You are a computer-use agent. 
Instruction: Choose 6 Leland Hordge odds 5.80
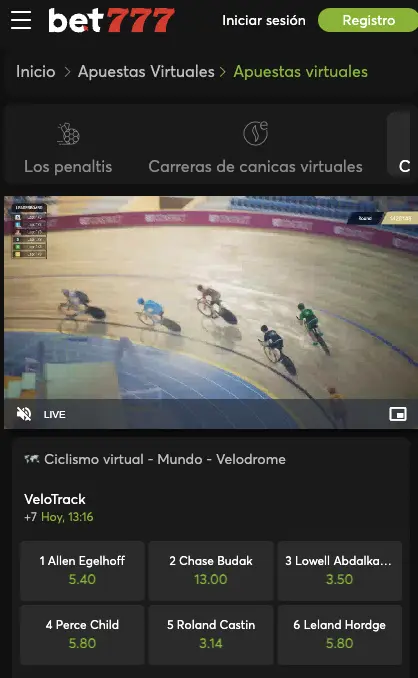coord(339,634)
